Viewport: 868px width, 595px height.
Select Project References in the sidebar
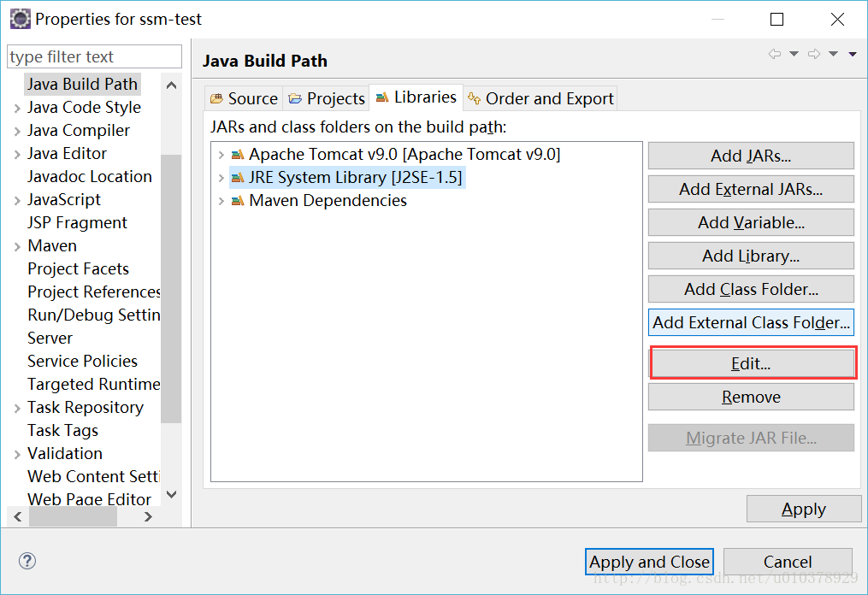click(x=93, y=292)
